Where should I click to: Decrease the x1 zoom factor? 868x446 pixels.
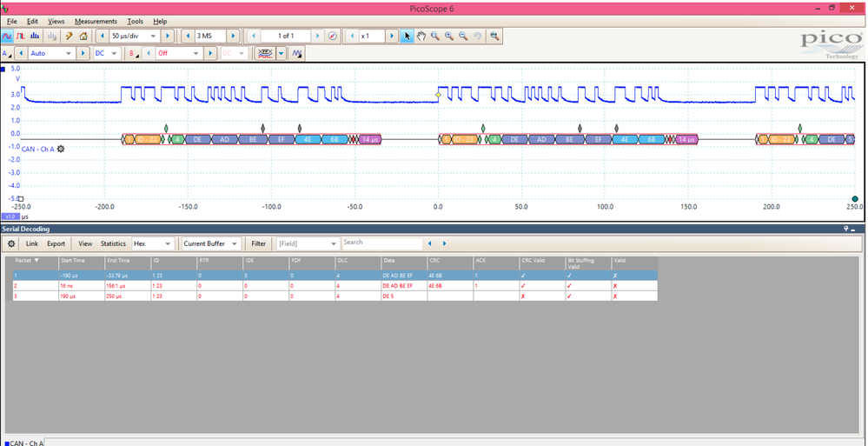(350, 36)
